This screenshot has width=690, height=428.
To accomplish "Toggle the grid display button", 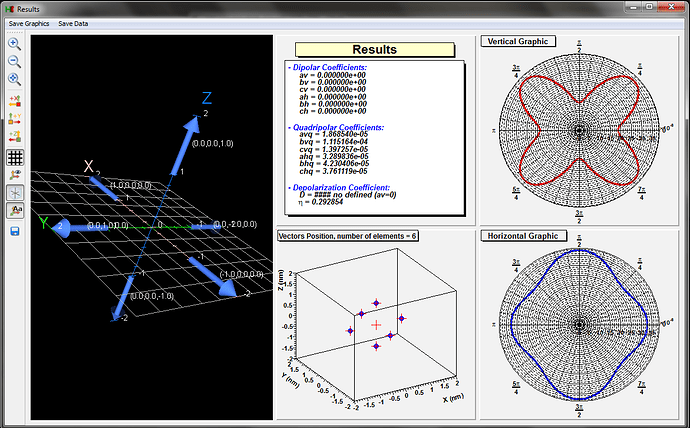I will [15, 157].
